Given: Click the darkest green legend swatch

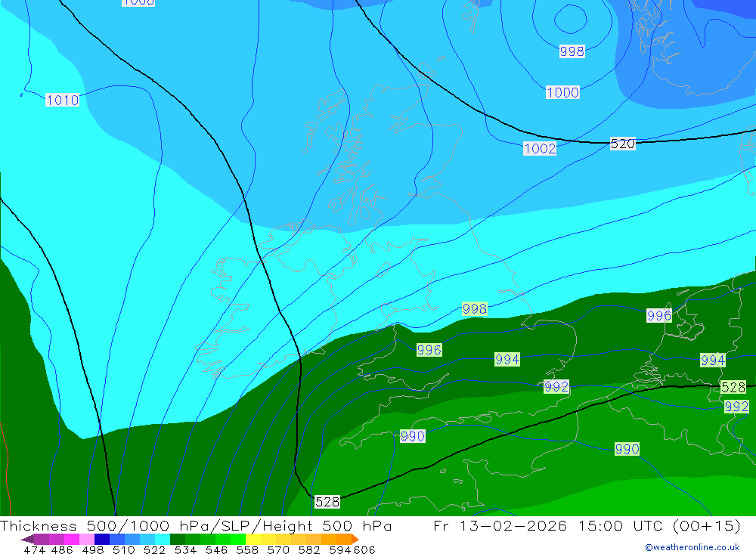Looking at the screenshot, I should pyautogui.click(x=178, y=539).
